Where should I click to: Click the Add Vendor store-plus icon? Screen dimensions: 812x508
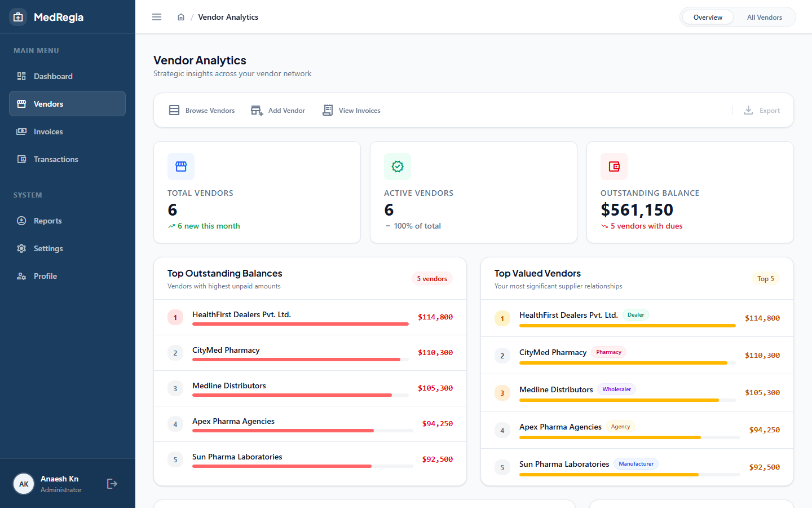(x=257, y=111)
